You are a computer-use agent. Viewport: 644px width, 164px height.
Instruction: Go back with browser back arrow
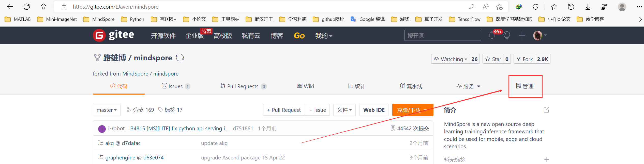[x=10, y=7]
